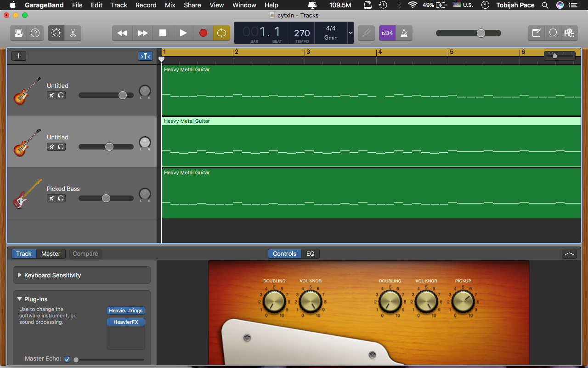This screenshot has width=588, height=368.
Task: Click bar 3 on the timeline ruler
Action: [x=308, y=52]
